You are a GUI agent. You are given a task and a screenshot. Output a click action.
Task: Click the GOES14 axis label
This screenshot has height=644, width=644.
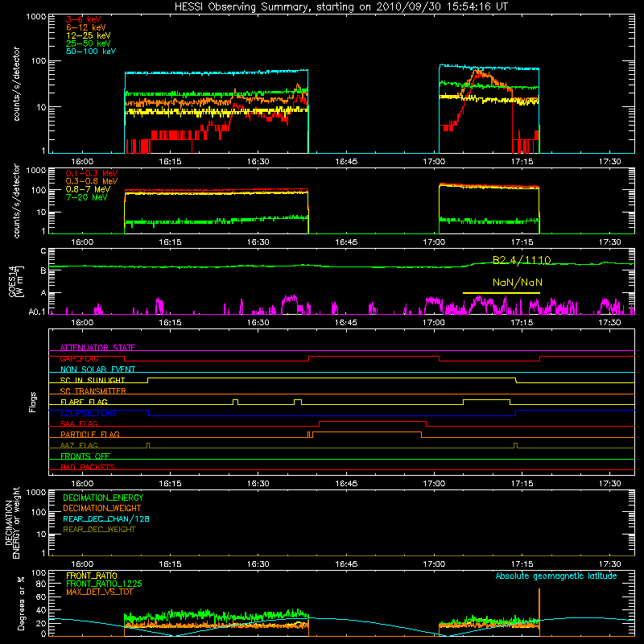point(14,280)
